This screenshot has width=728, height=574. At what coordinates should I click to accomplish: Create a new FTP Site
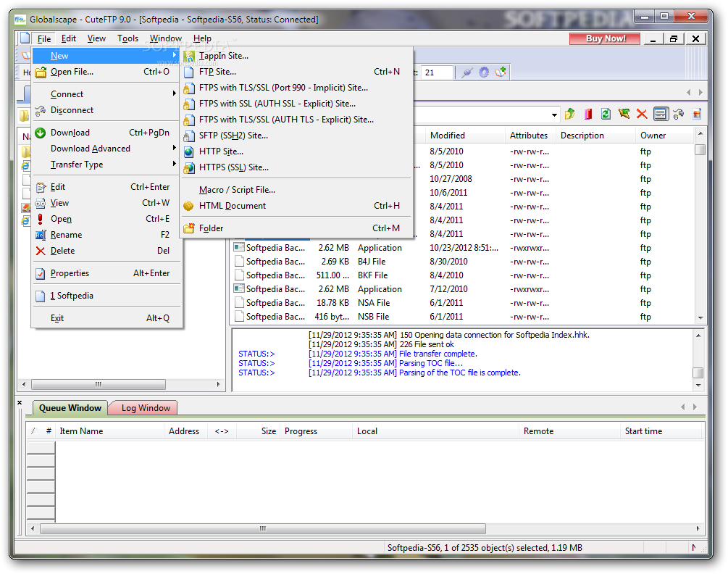[x=296, y=72]
